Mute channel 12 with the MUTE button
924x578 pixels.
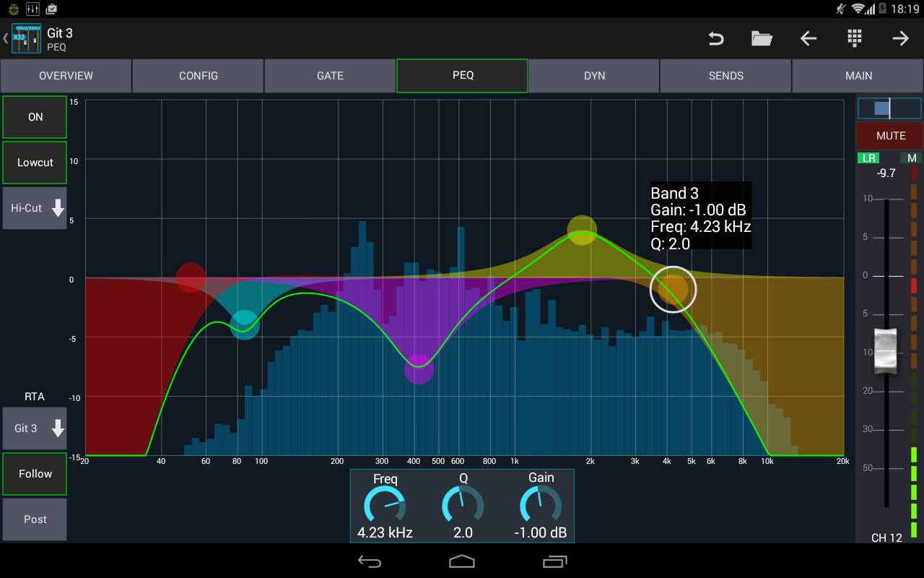889,135
